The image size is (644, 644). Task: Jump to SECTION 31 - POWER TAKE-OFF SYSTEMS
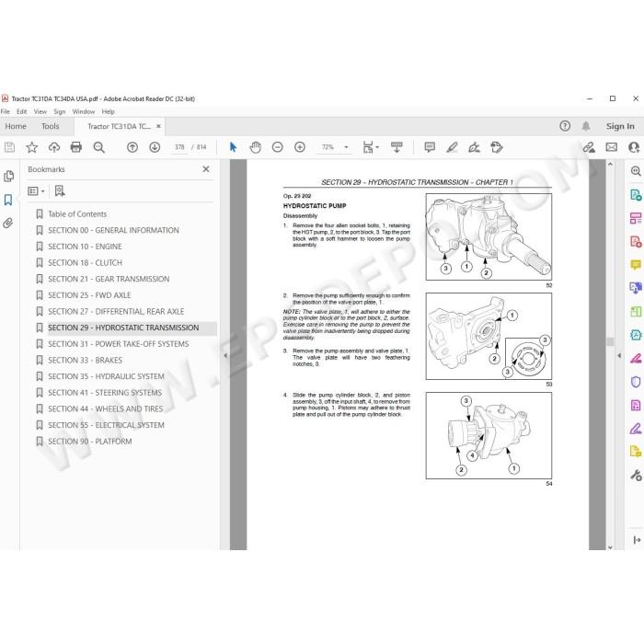(x=119, y=344)
